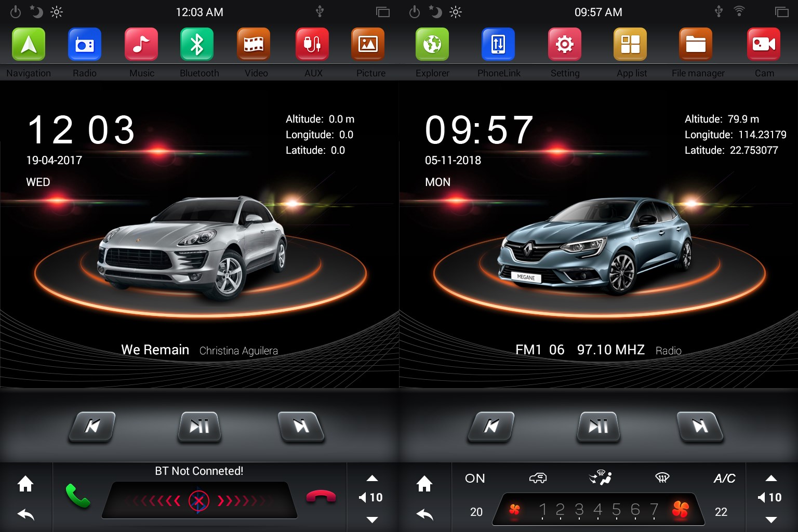Lower volume on the Renault screen
The image size is (798, 532).
click(771, 520)
